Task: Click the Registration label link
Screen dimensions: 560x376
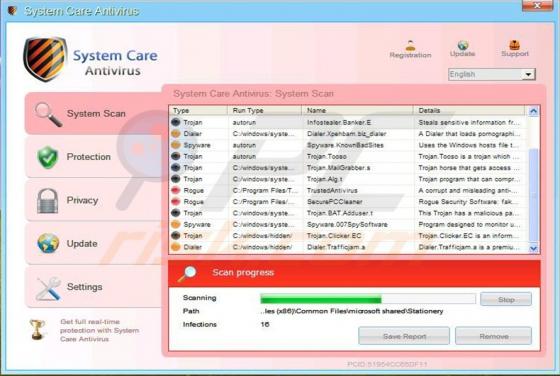Action: tap(410, 55)
